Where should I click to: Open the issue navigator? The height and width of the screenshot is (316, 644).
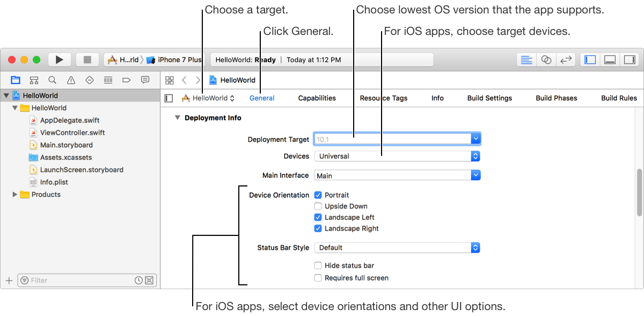click(71, 80)
